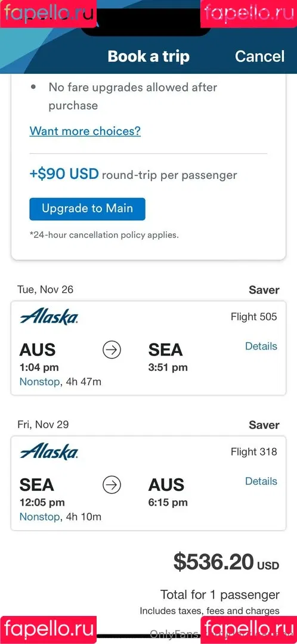Image resolution: width=297 pixels, height=644 pixels.
Task: Tap the Alaska logo on Flight 318
Action: click(49, 452)
